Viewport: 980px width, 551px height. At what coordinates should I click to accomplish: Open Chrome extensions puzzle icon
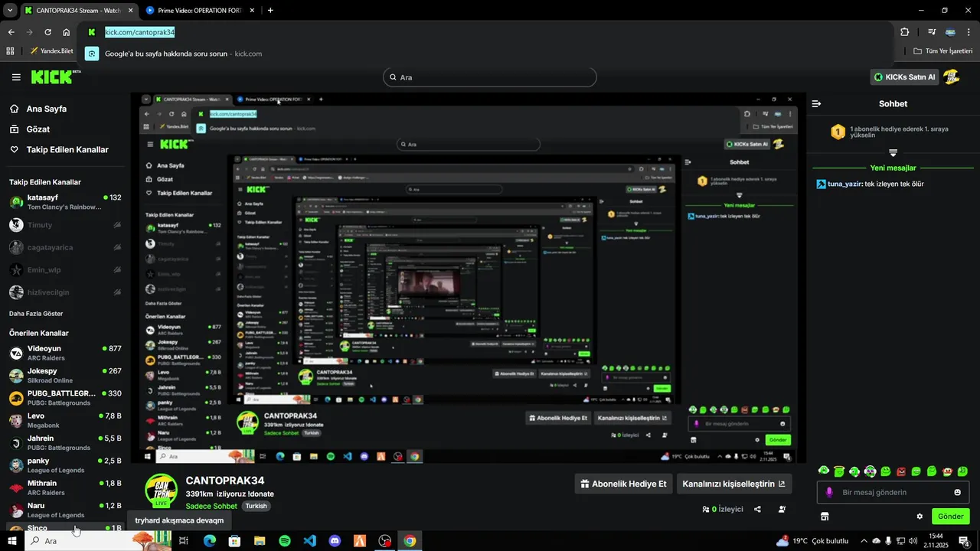(x=904, y=32)
